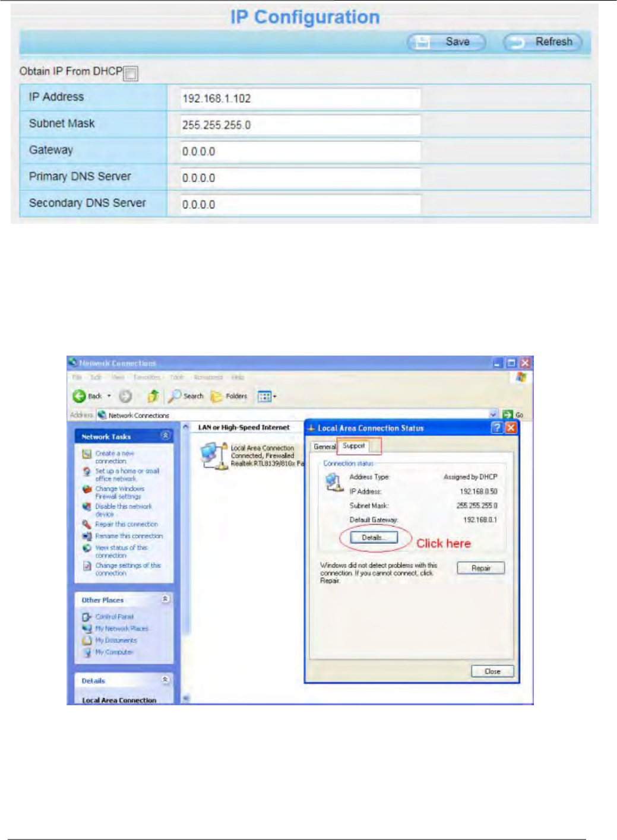Screen dimensions: 617x840
Task: Click the My Documents icon
Action: (x=87, y=641)
